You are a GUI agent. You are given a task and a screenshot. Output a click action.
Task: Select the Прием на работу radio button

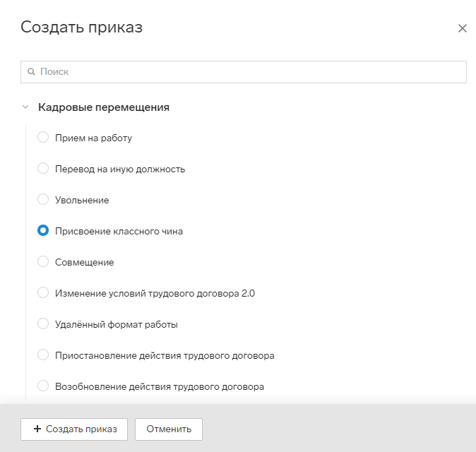pos(43,137)
